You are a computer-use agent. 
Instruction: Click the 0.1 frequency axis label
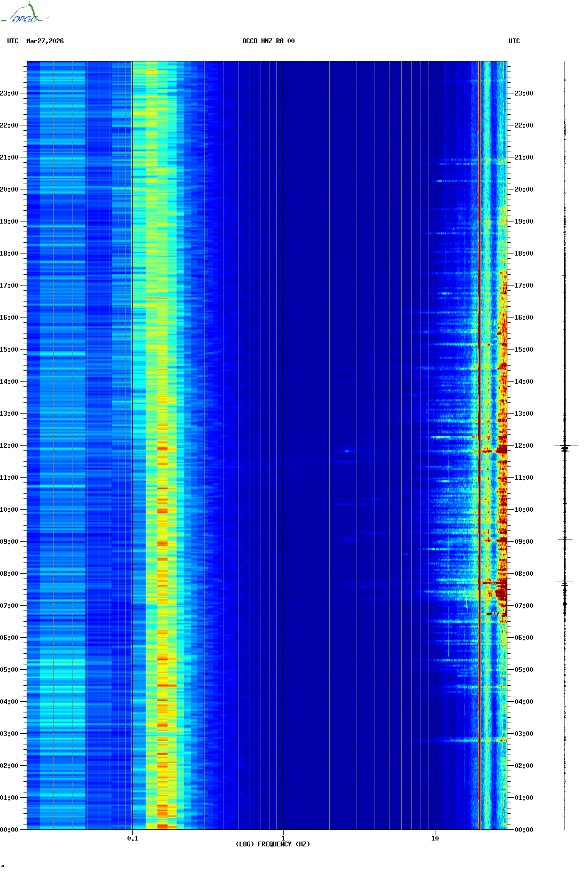tap(132, 838)
